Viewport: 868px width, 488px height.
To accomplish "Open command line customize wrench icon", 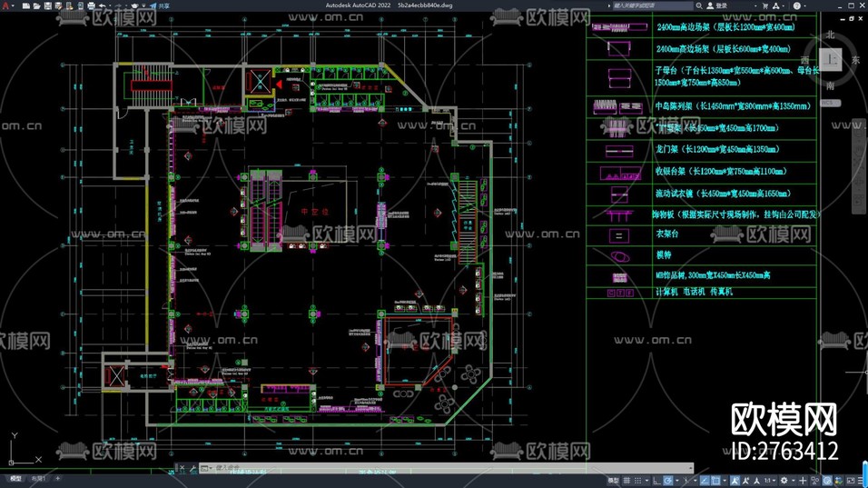I will [192, 468].
